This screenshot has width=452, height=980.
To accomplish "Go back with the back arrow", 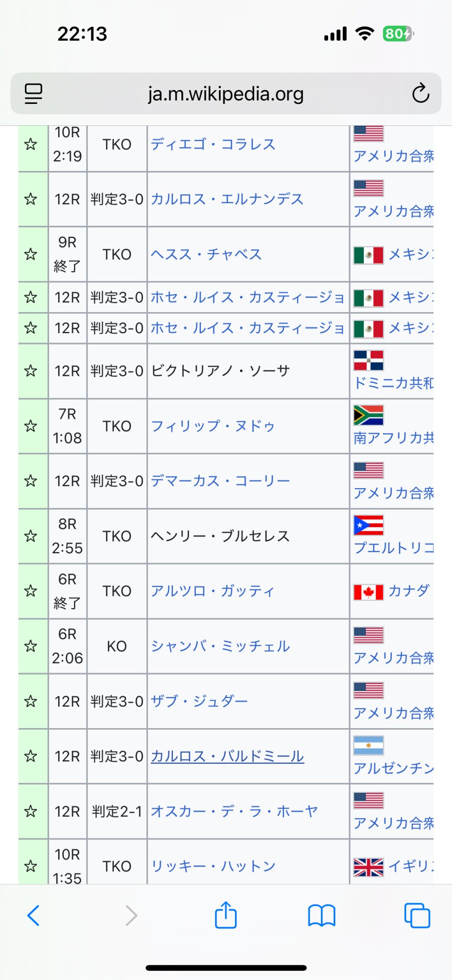I will (33, 915).
